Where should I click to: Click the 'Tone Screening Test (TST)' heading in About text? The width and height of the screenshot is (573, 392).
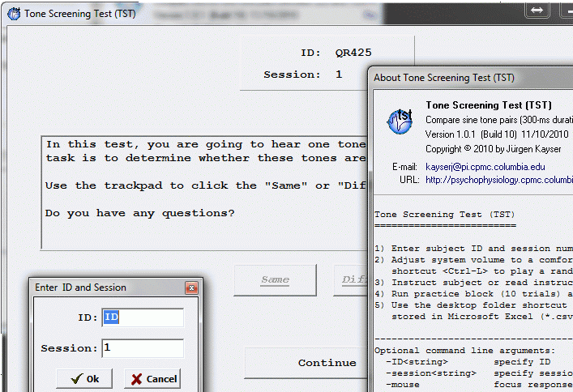[x=445, y=215]
